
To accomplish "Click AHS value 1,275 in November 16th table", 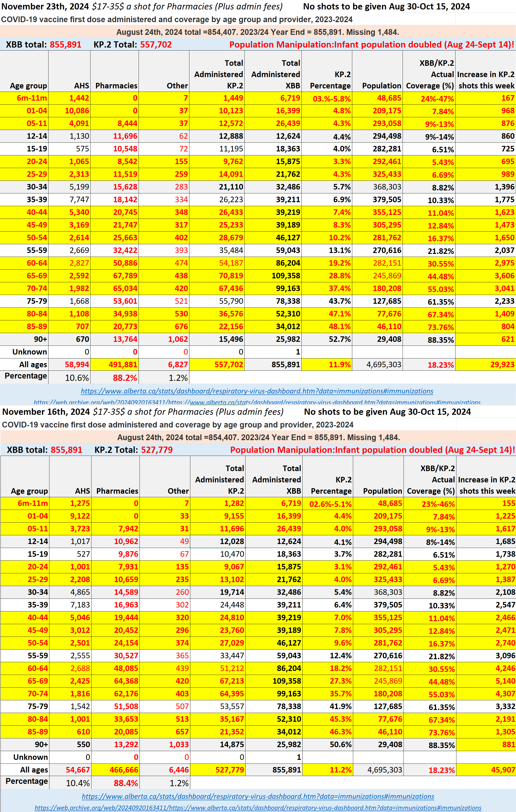I will click(x=70, y=503).
